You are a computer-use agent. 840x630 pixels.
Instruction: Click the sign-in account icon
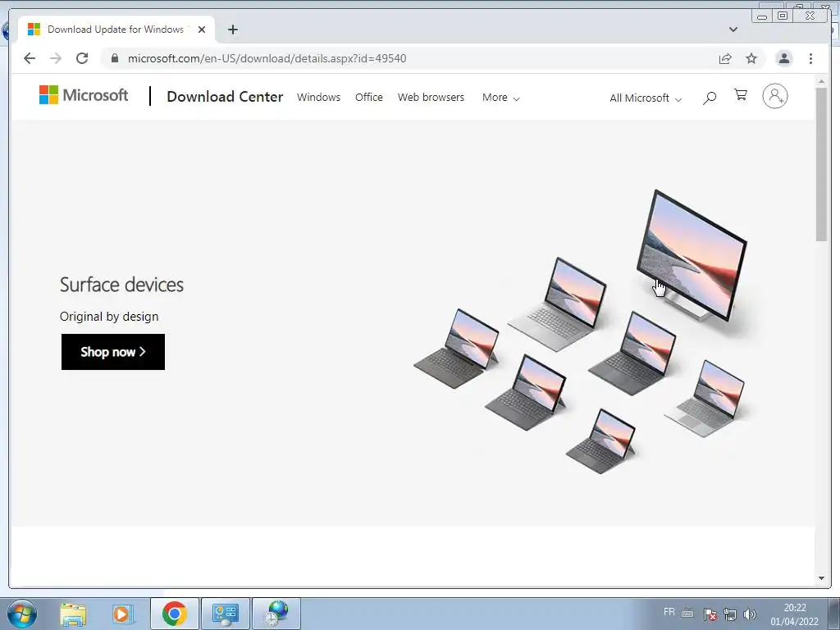[774, 96]
